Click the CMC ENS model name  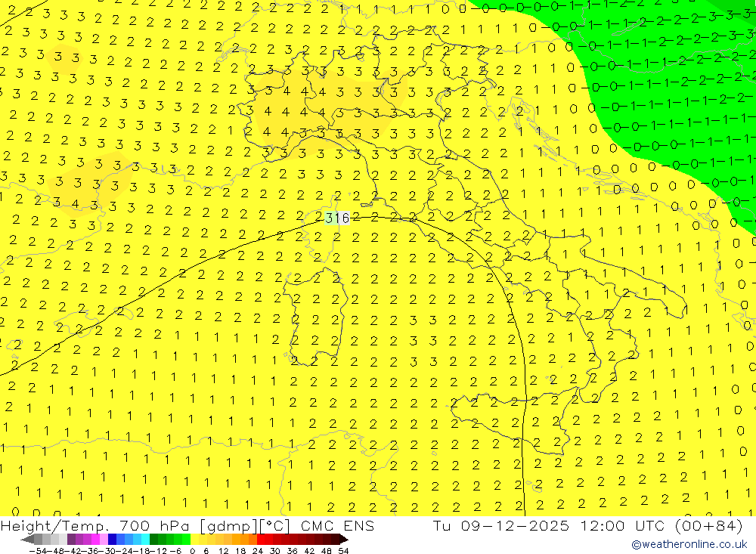tap(337, 525)
